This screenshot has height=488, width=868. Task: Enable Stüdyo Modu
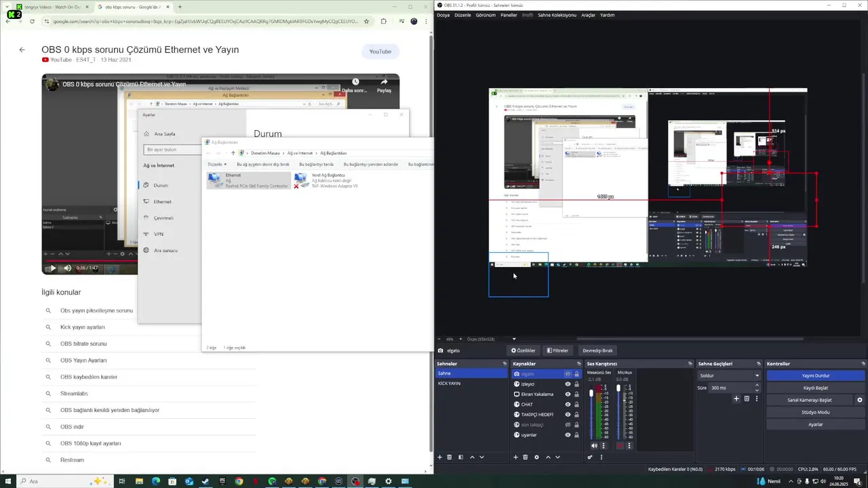point(816,412)
